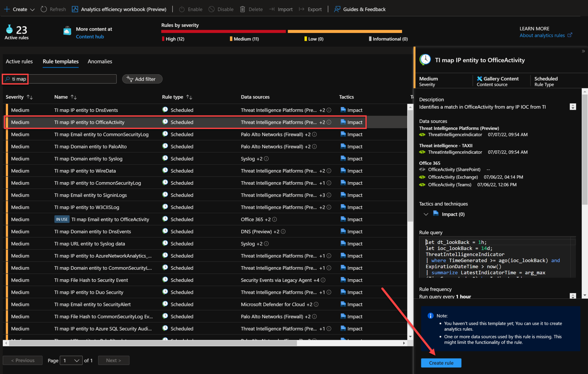Click the Disable icon in the toolbar
This screenshot has width=588, height=374.
[x=212, y=9]
